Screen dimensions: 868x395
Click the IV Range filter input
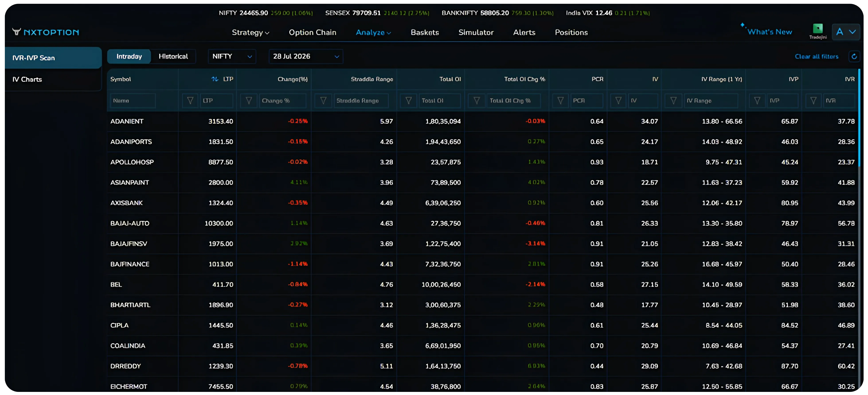click(x=711, y=101)
